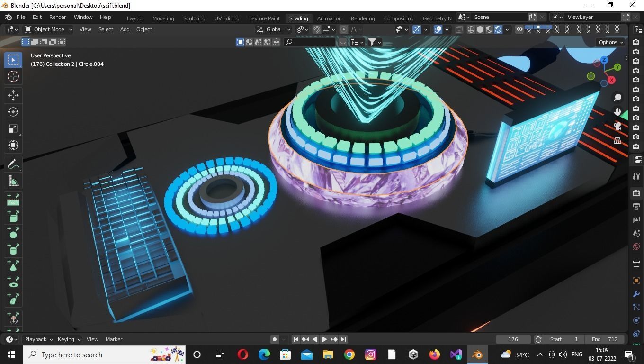The height and width of the screenshot is (364, 644).
Task: Click the current frame field showing 176
Action: pyautogui.click(x=513, y=339)
